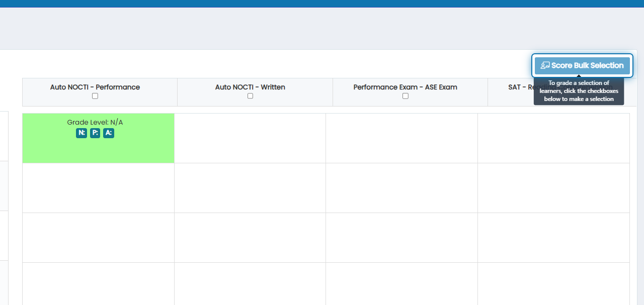Tick the Auto NOCTI - Performance checkbox

pos(95,96)
